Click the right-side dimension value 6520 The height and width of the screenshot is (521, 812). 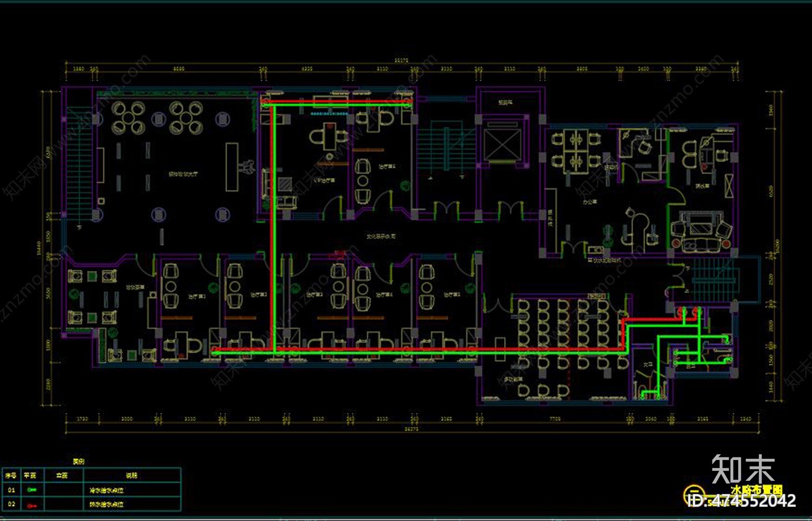771,191
